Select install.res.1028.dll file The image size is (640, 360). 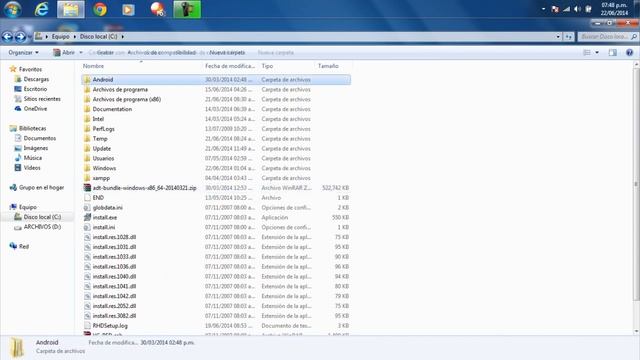coord(114,237)
